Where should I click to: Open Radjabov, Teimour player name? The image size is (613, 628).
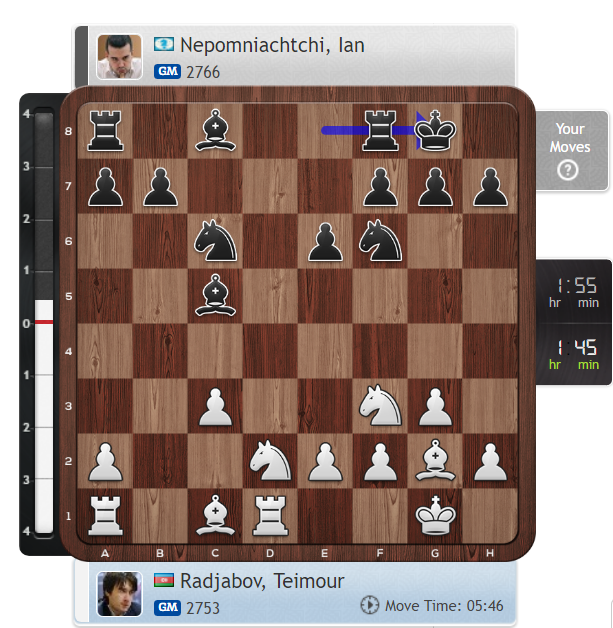coord(262,581)
